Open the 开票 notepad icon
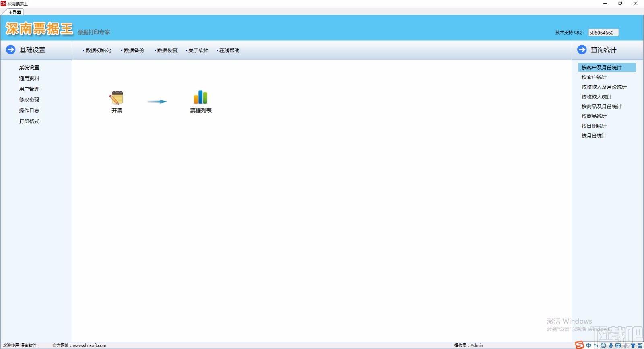Viewport: 644px width, 349px height. point(117,98)
